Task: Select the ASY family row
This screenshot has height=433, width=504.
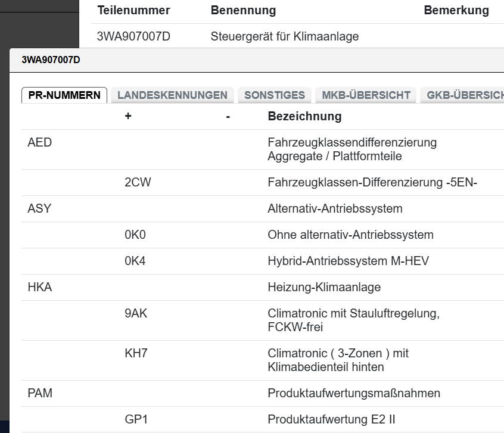Action: [39, 209]
